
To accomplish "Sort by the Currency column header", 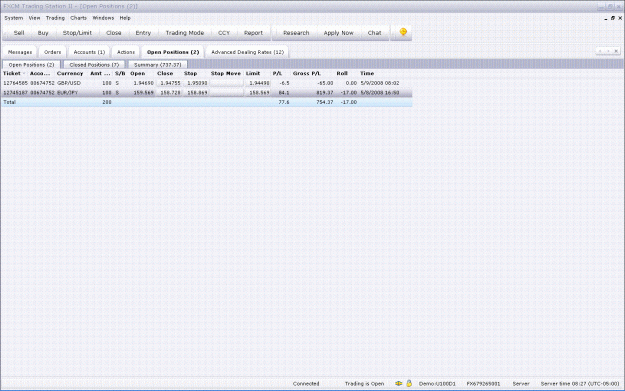I will [x=70, y=73].
